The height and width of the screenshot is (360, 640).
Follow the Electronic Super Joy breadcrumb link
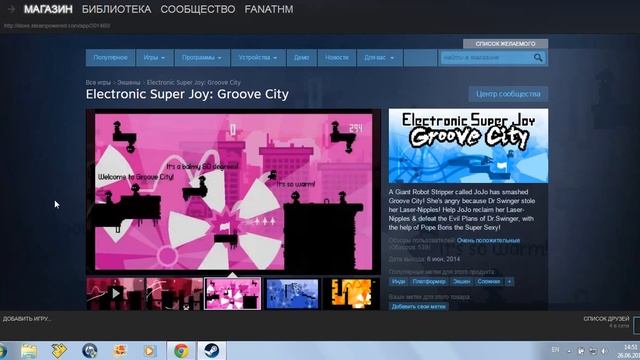click(x=193, y=82)
